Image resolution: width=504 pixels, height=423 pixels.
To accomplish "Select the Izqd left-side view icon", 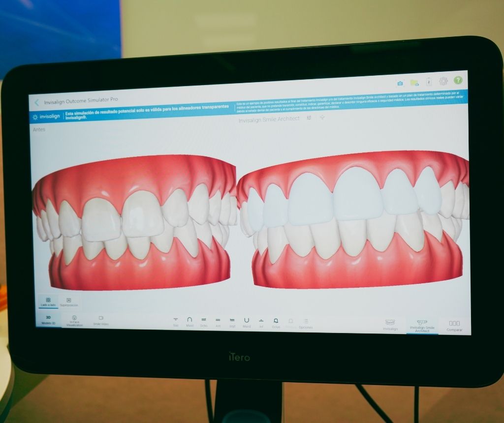I will (x=232, y=323).
